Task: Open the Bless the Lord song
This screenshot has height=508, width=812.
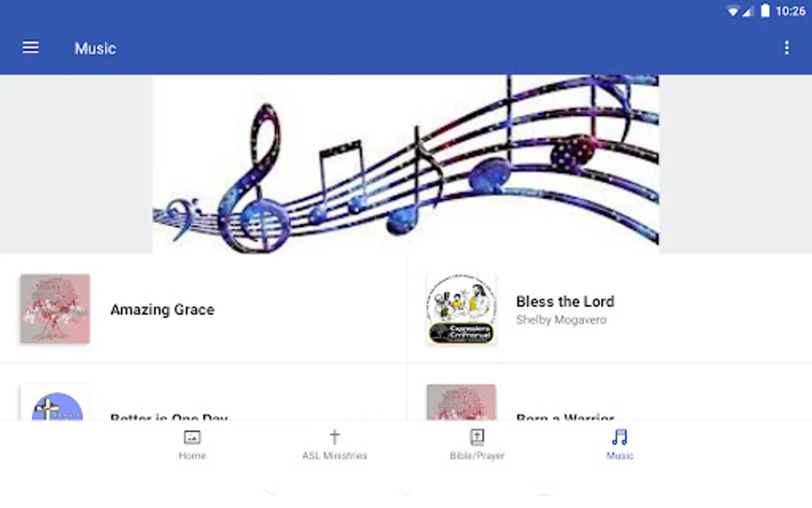Action: tap(610, 309)
